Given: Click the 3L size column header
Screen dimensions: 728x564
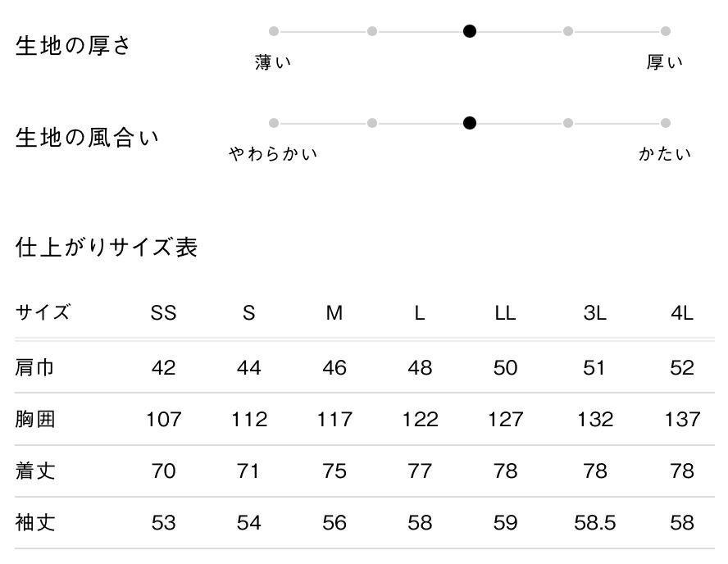Looking at the screenshot, I should click(x=595, y=313).
